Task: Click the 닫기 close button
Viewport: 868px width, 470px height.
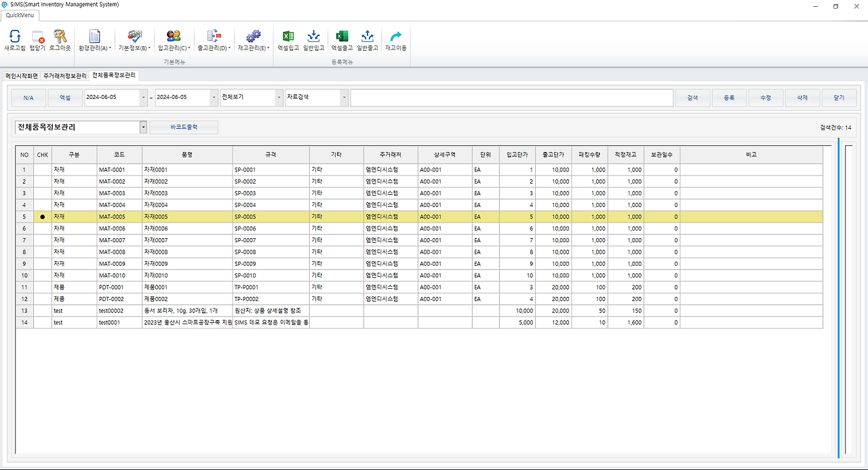Action: pyautogui.click(x=839, y=98)
